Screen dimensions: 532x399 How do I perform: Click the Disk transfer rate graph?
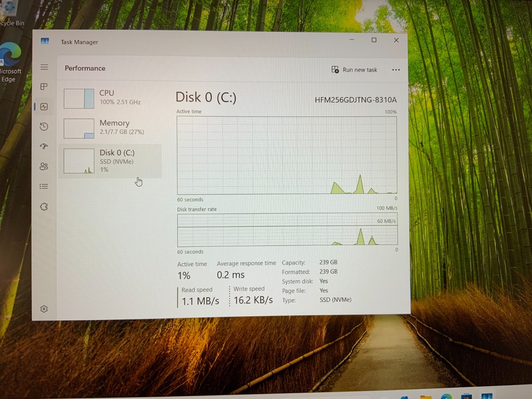tap(287, 229)
